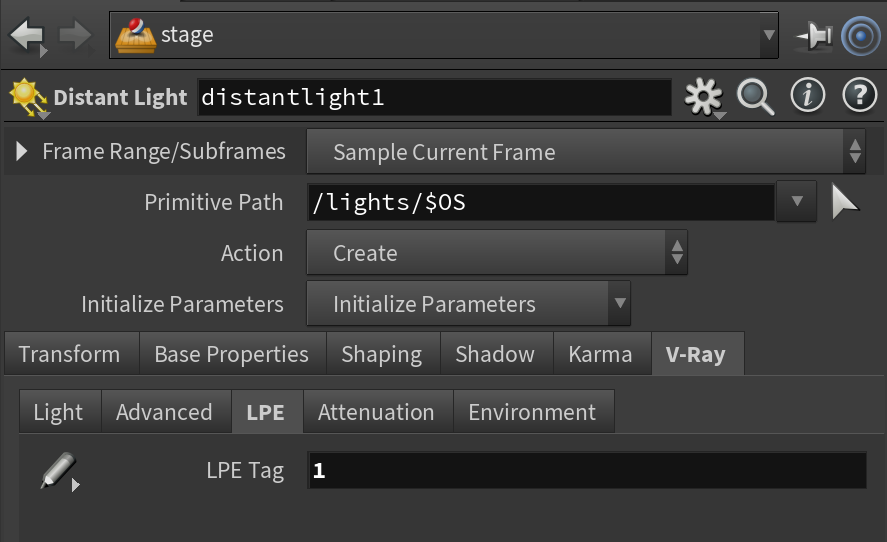887x542 pixels.
Task: Click the forward navigation arrow
Action: pos(75,35)
